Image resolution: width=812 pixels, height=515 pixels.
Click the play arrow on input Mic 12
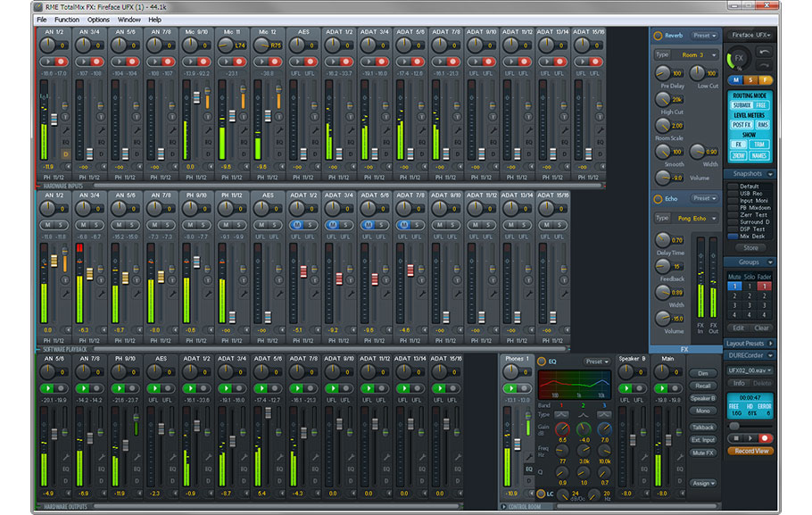[x=262, y=62]
